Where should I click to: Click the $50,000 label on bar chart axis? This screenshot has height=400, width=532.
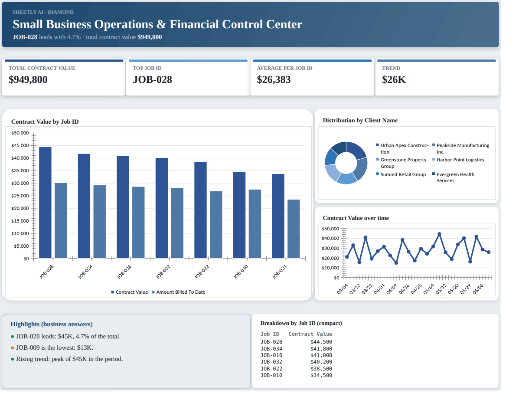coord(20,133)
